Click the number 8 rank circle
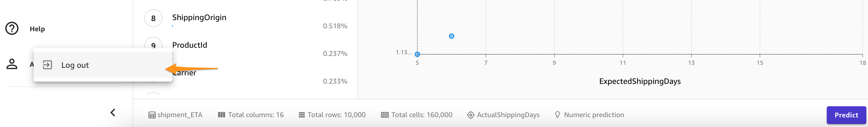This screenshot has width=868, height=127. [153, 18]
